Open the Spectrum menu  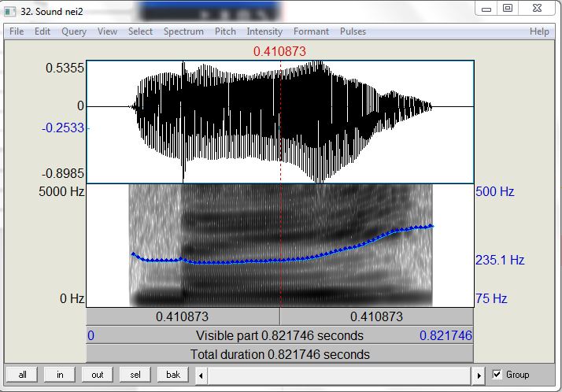183,31
